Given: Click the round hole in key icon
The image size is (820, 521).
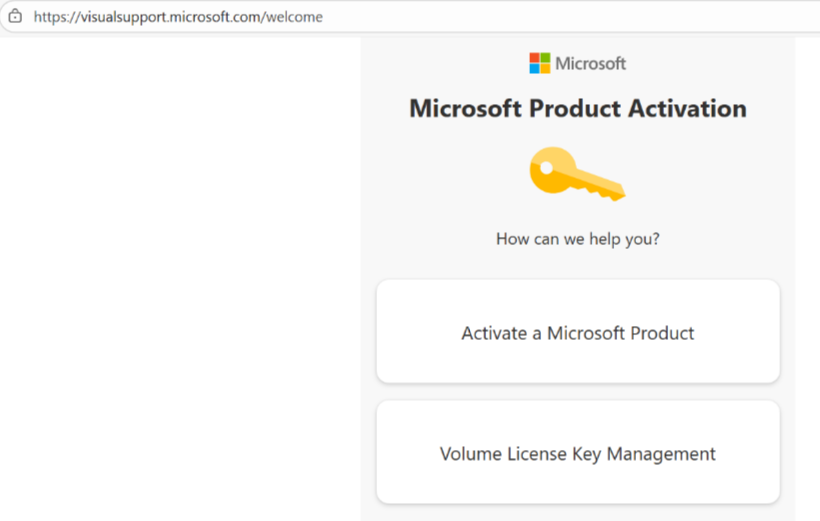Looking at the screenshot, I should (546, 168).
